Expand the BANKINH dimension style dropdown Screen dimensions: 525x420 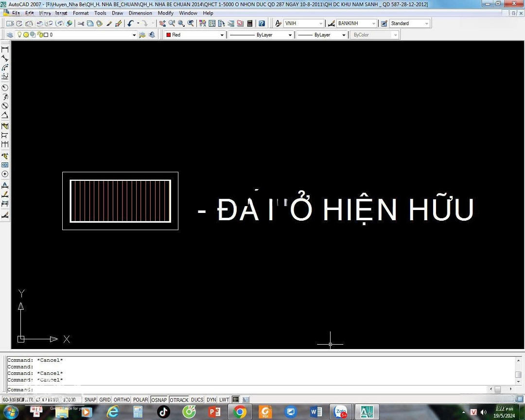click(x=373, y=23)
